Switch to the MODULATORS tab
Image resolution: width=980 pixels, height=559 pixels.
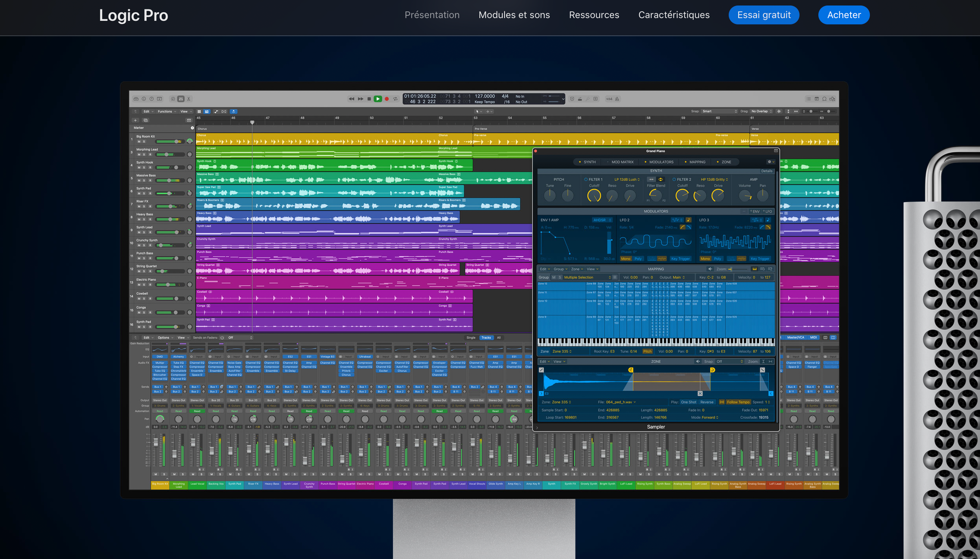pos(659,162)
